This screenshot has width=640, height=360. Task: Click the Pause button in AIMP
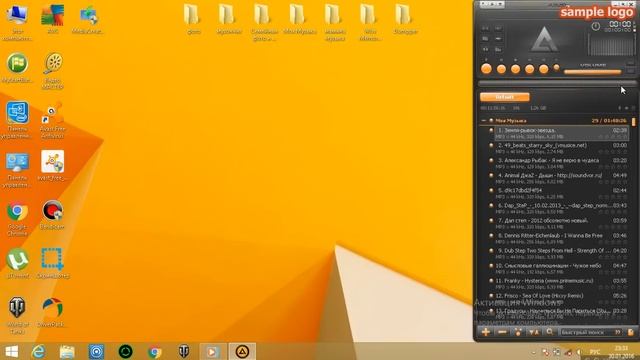pos(501,69)
